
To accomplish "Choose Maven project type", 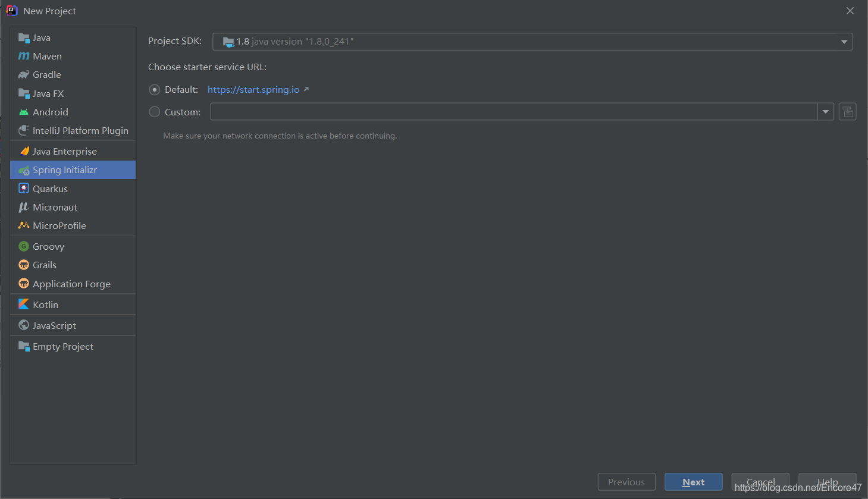I will [73, 57].
